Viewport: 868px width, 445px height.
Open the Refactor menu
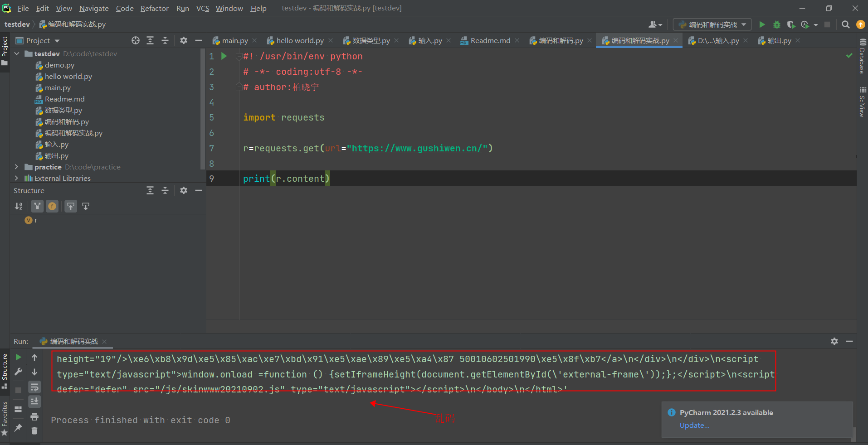click(x=154, y=8)
